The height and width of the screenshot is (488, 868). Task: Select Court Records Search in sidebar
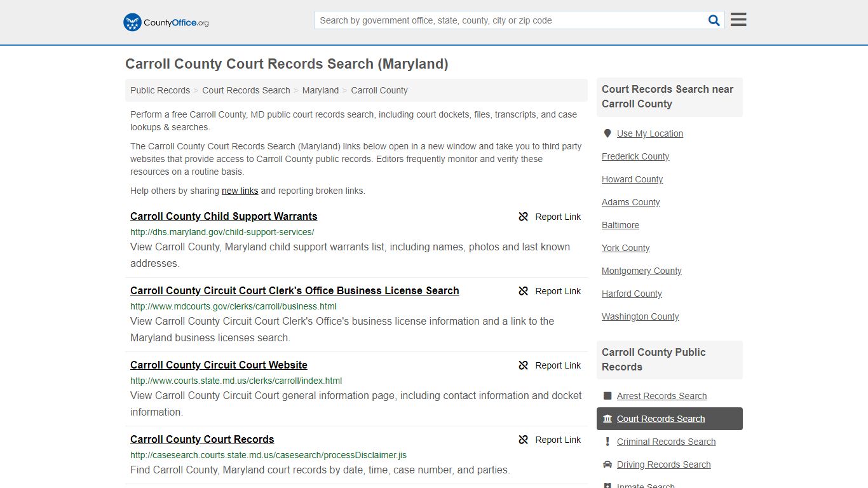(670, 419)
